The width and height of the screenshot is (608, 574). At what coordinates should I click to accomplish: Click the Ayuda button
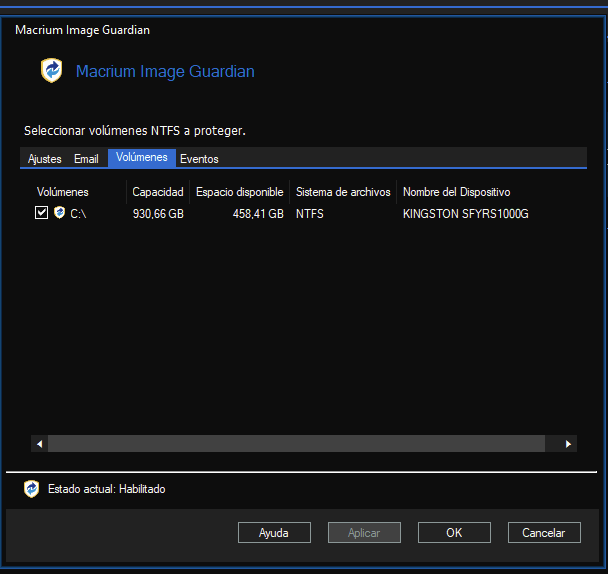click(x=274, y=533)
